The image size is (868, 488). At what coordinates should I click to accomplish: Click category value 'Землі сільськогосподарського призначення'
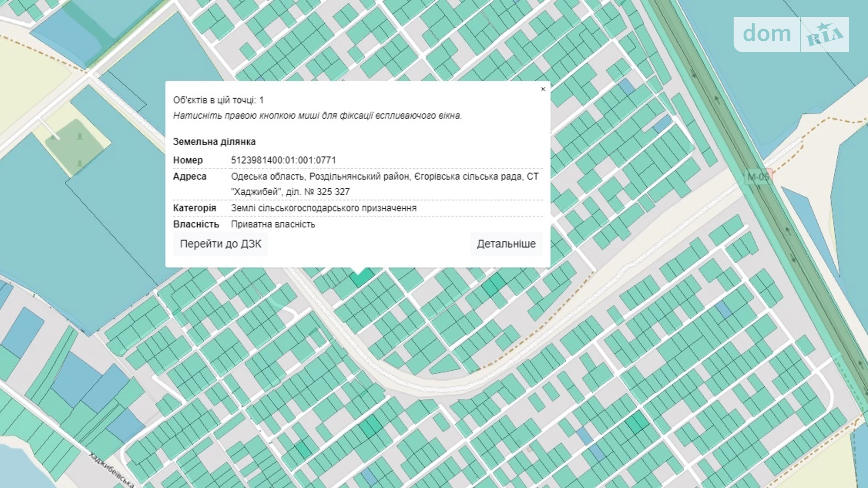click(324, 208)
